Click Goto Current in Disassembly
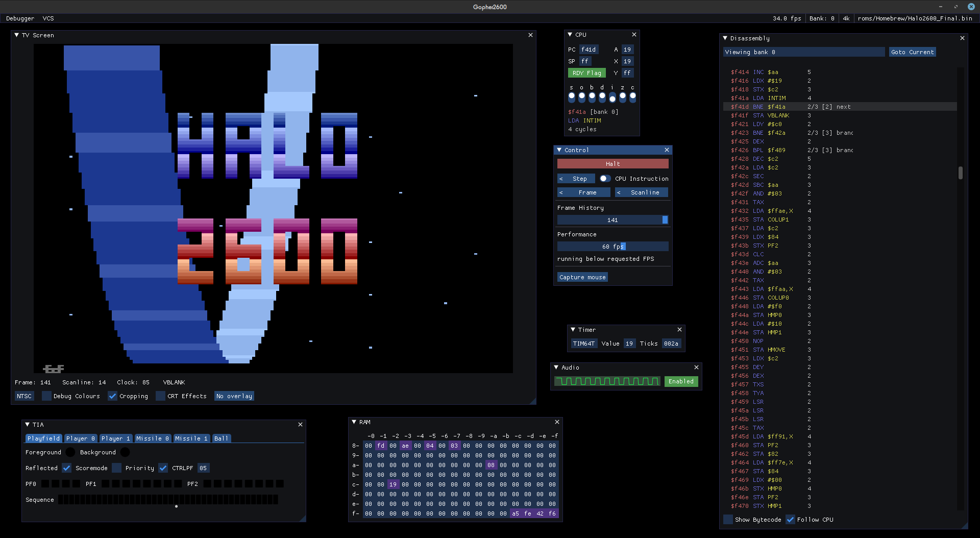Screen dimensions: 980x538 coord(912,52)
